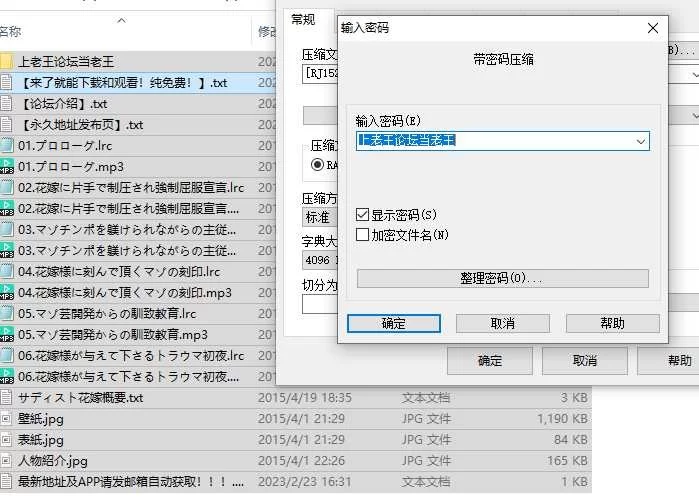Click the text file icon of 【论坛介绍】.txt
Image resolution: width=699 pixels, height=499 pixels.
point(6,103)
